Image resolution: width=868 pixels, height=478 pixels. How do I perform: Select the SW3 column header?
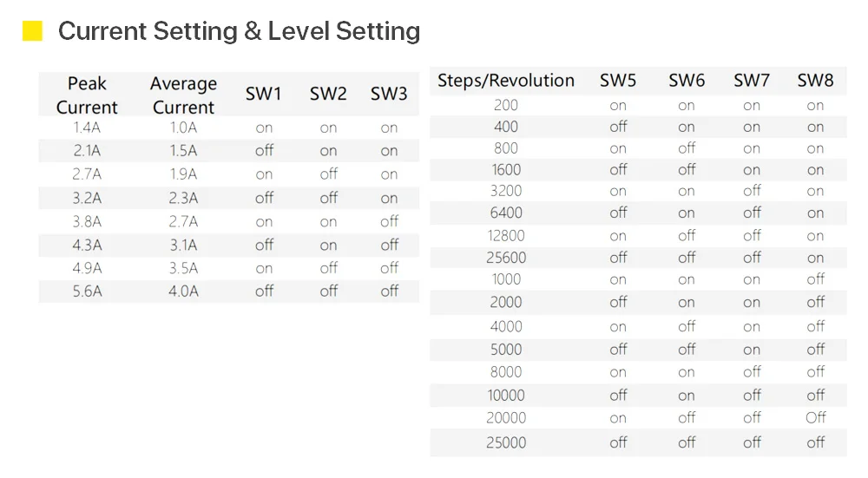tap(389, 94)
